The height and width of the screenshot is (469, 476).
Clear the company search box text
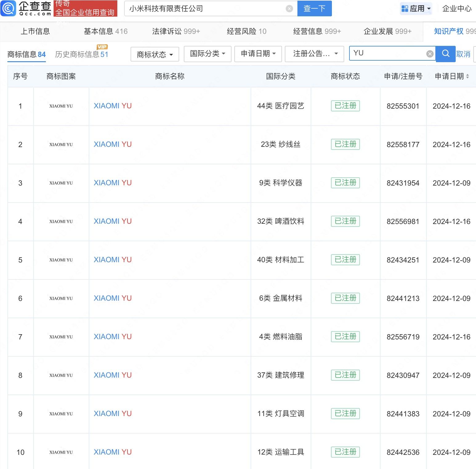(289, 9)
